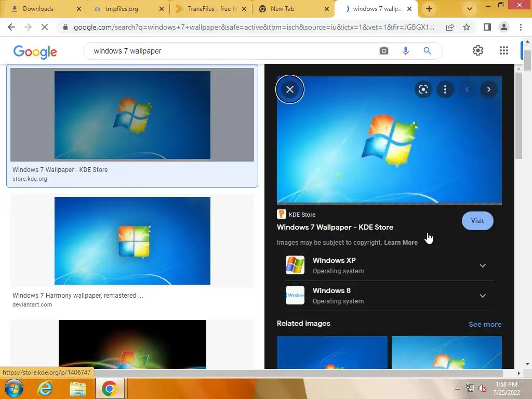Open a new browser tab
The width and height of the screenshot is (532, 399).
pos(429,9)
